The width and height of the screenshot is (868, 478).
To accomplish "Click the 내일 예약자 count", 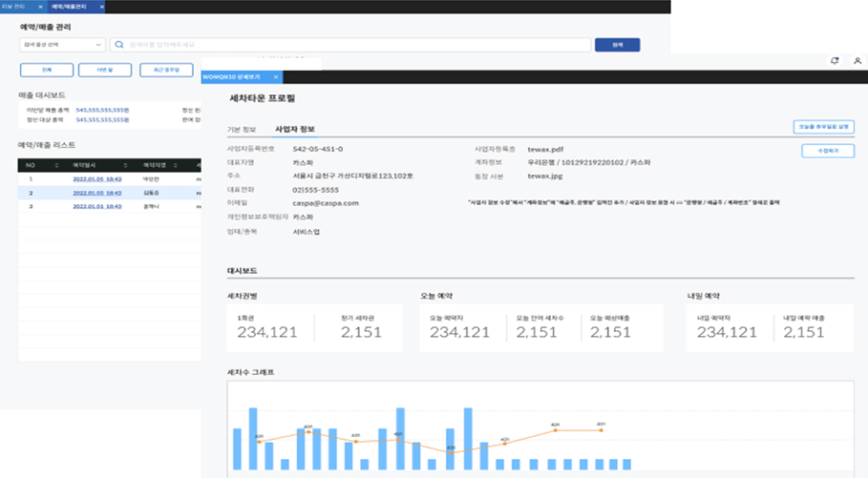I will (x=727, y=332).
